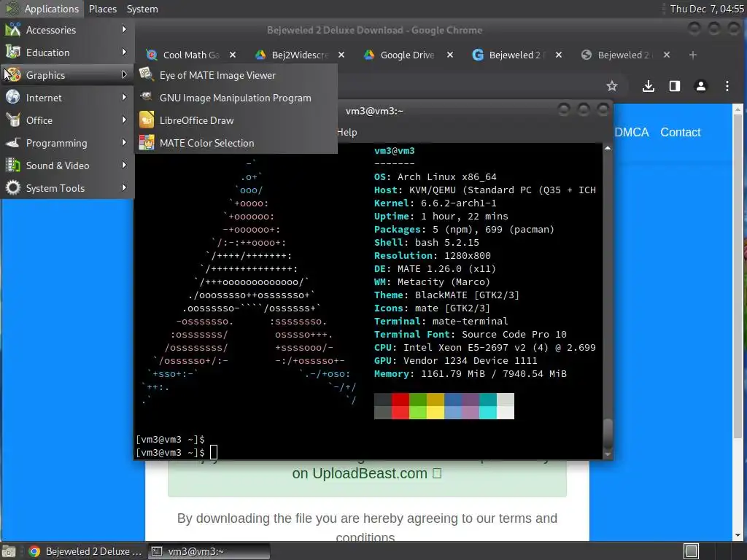Open the System menu
This screenshot has height=560, width=747.
142,9
